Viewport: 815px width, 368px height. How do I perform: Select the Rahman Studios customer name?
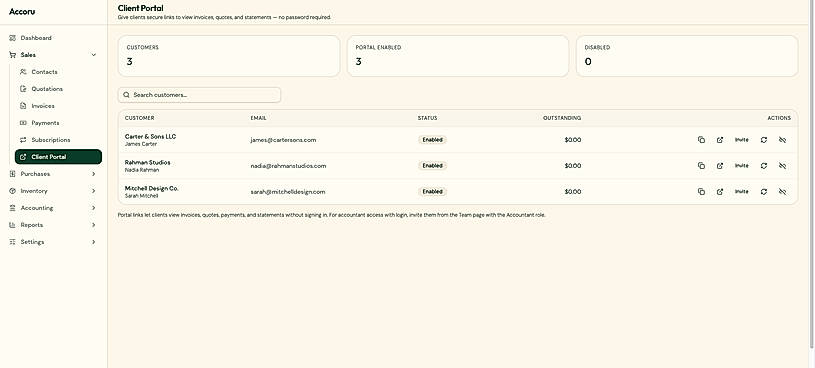point(148,162)
